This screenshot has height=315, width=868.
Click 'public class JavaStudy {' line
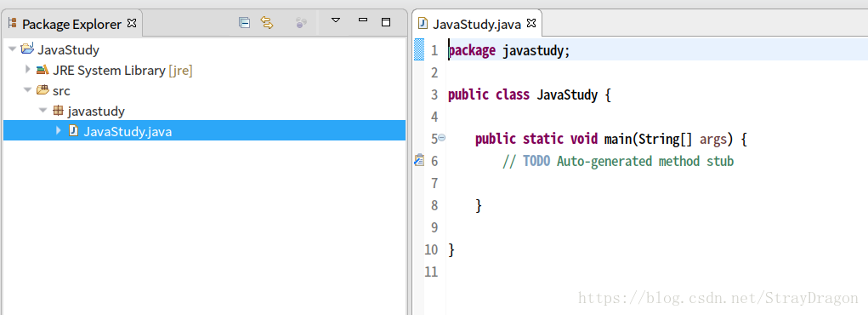(529, 94)
